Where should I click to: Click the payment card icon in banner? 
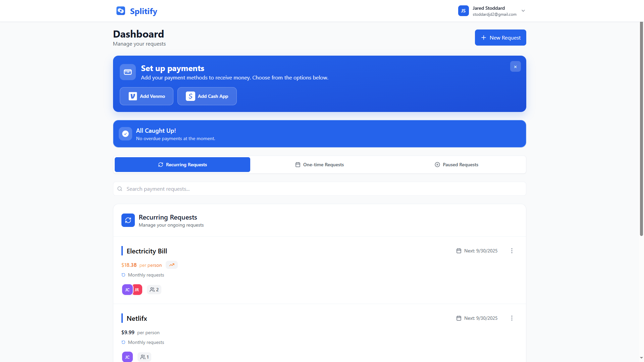[x=128, y=72]
